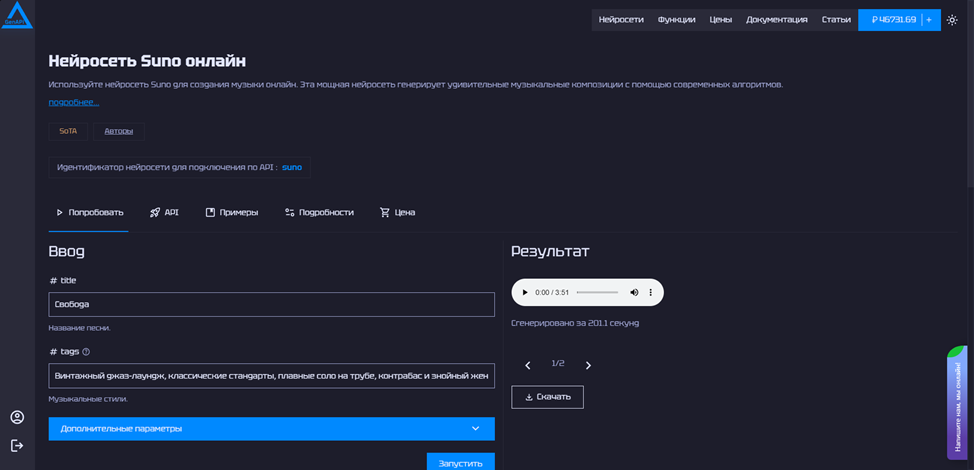
Task: Switch to the Попробовать tab
Action: (x=89, y=212)
